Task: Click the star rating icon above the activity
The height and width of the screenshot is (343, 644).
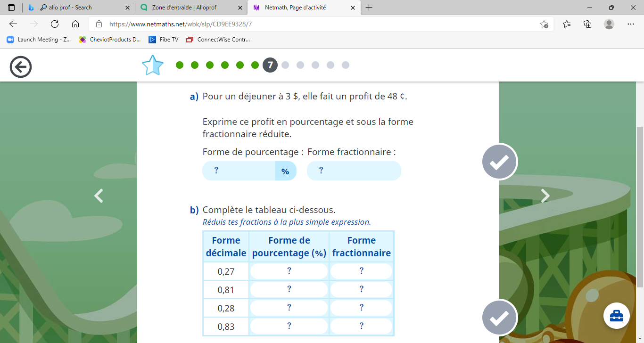Action: [152, 65]
